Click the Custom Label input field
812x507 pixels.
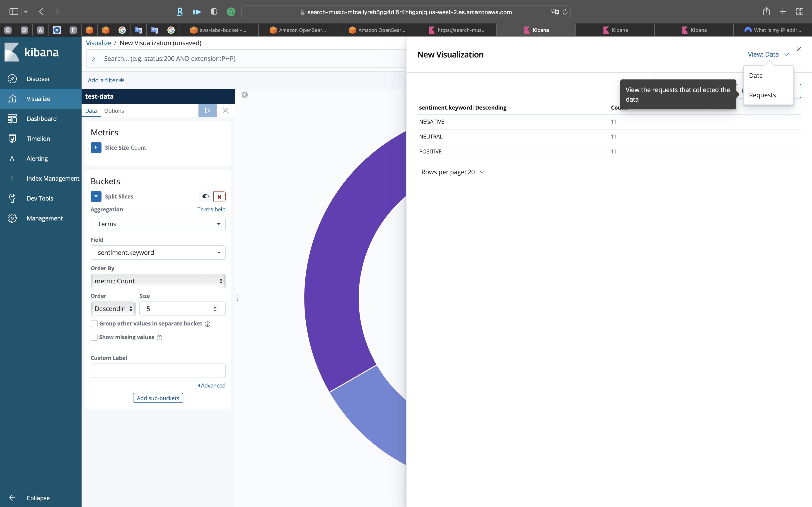[x=158, y=371]
